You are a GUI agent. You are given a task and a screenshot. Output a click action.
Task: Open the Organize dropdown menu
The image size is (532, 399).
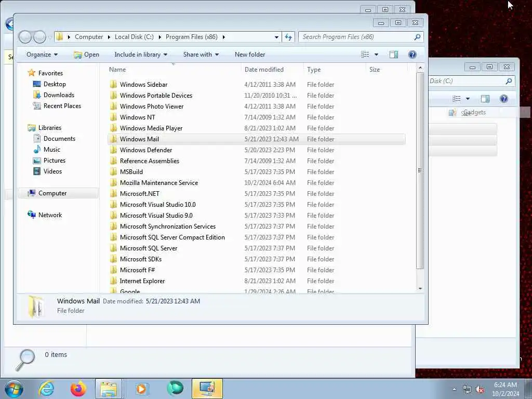[42, 55]
